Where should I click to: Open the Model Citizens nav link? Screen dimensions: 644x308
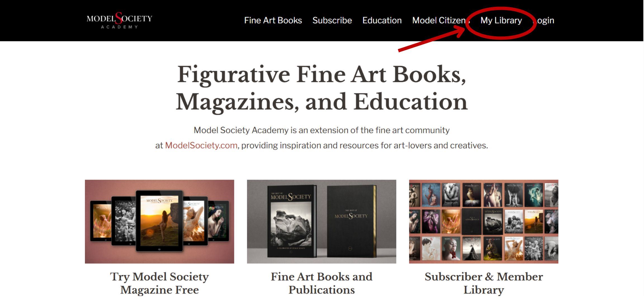441,20
